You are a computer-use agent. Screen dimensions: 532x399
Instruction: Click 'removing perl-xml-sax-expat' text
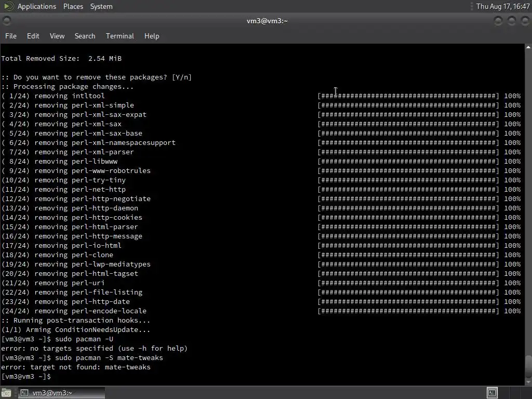[x=90, y=115]
